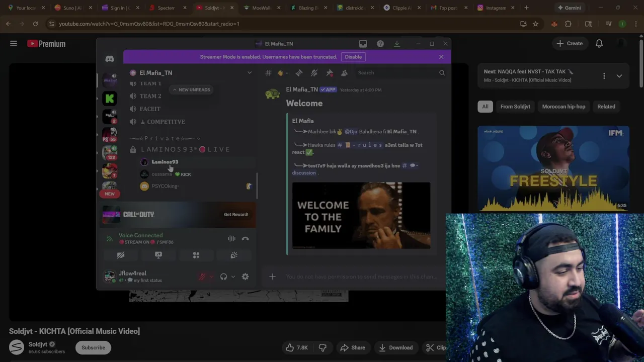Open Discord help question mark icon
The width and height of the screenshot is (644, 362).
(380, 44)
